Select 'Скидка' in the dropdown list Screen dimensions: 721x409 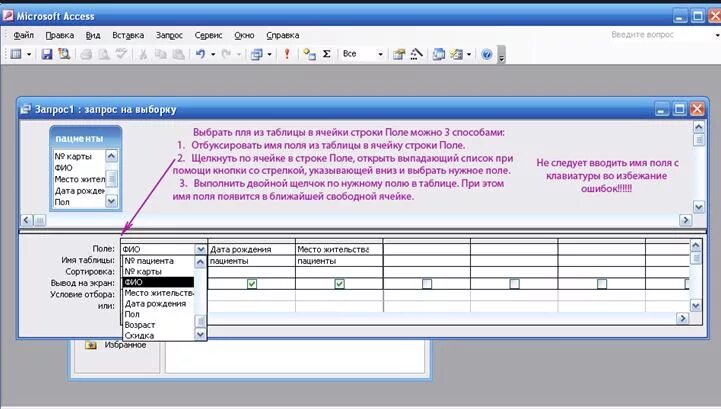pyautogui.click(x=159, y=336)
